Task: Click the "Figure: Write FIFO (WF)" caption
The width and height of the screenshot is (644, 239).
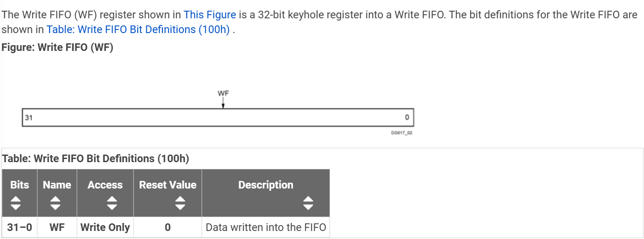Action: (58, 47)
